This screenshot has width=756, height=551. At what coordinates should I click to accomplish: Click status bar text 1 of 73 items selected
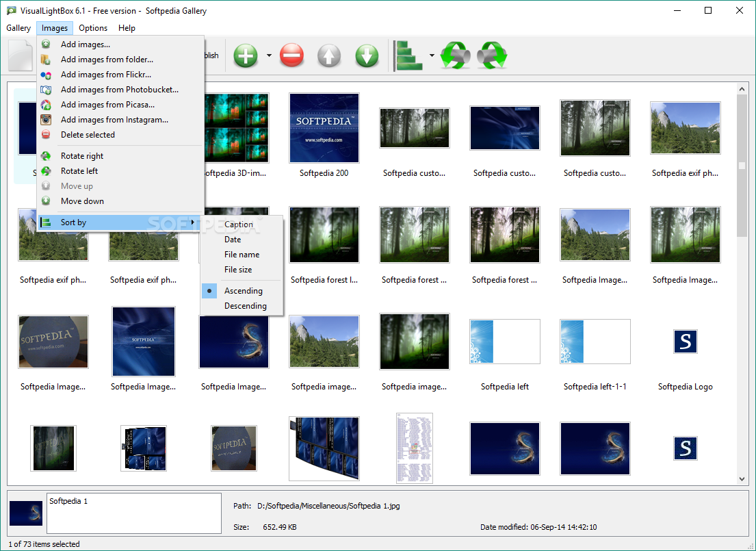pos(44,543)
